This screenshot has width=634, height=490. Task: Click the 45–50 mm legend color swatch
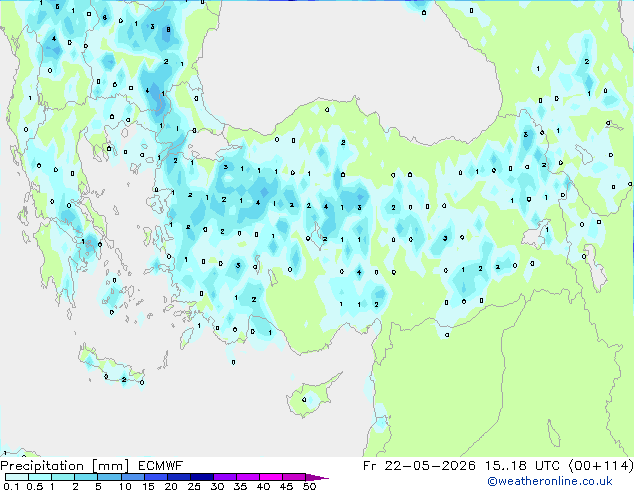(294, 477)
